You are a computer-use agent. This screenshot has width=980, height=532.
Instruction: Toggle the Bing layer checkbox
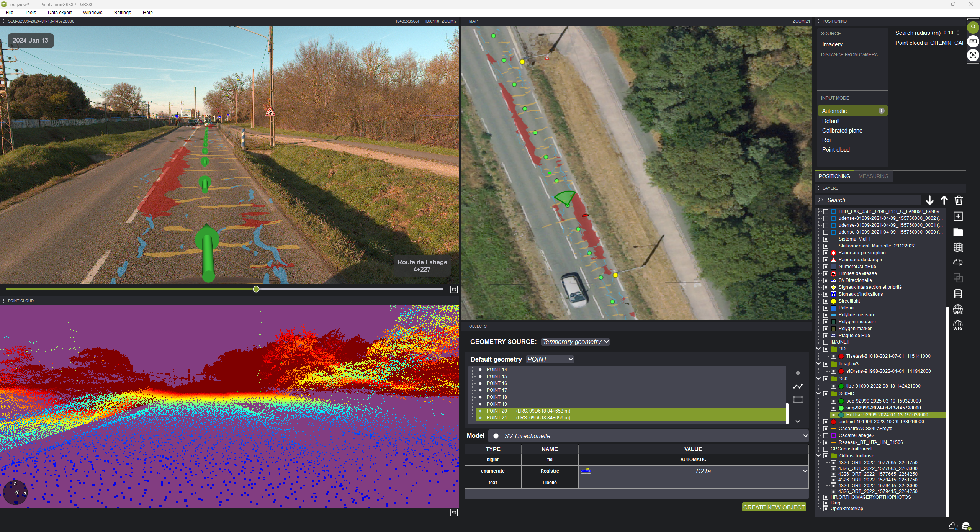(826, 503)
